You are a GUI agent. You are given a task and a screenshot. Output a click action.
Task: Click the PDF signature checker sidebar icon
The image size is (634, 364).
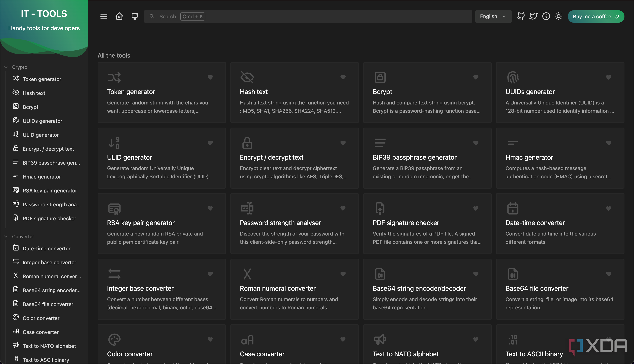pos(16,218)
